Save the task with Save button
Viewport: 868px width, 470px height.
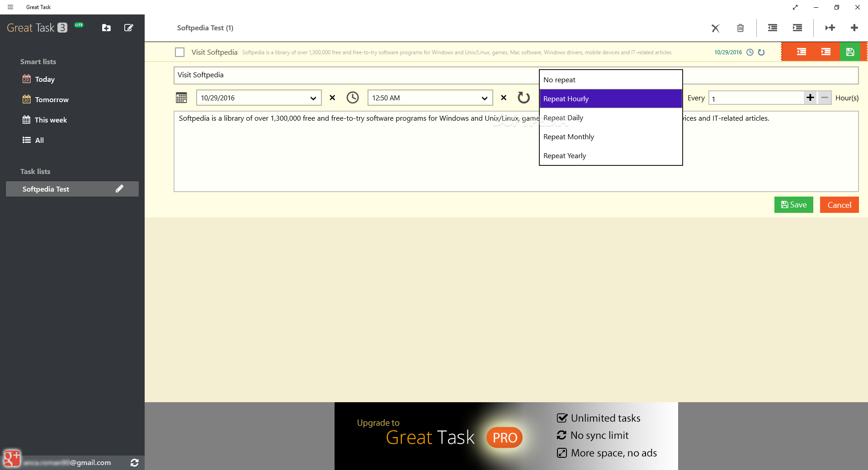click(x=793, y=205)
